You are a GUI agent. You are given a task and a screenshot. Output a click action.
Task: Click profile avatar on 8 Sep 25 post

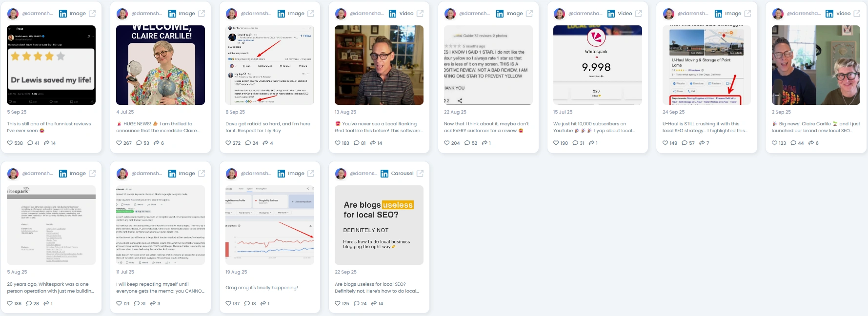232,14
